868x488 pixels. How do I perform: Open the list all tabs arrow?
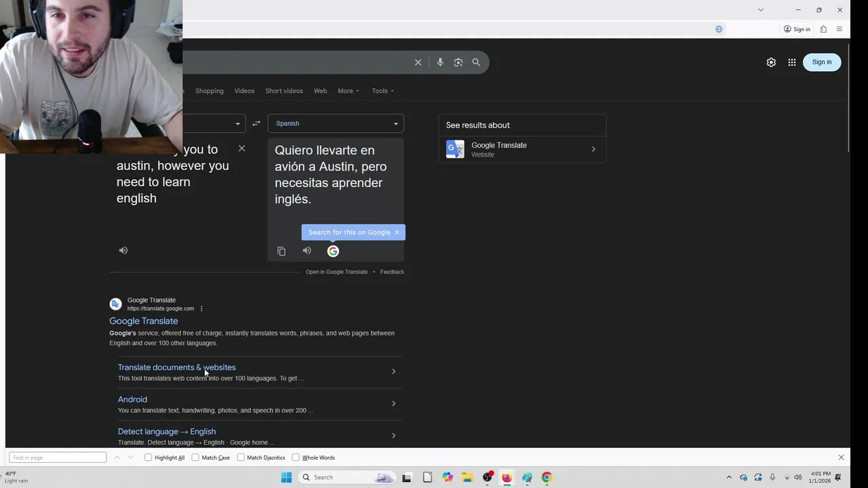761,9
